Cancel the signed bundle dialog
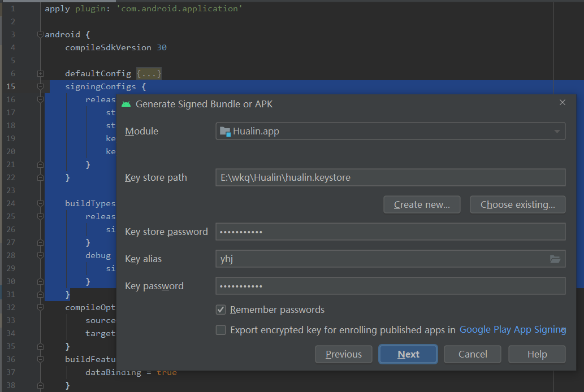 [x=472, y=354]
